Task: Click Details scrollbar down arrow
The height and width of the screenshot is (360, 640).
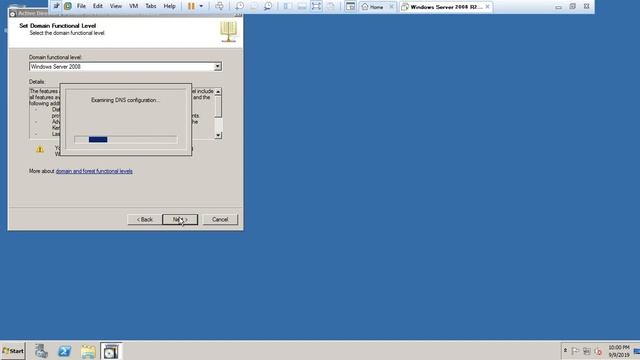Action: click(218, 135)
